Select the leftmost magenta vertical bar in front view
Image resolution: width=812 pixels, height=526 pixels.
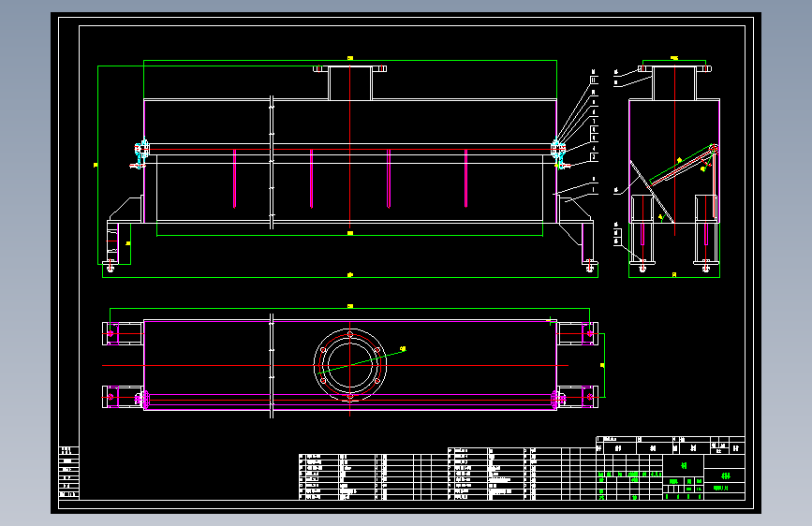tap(234, 179)
